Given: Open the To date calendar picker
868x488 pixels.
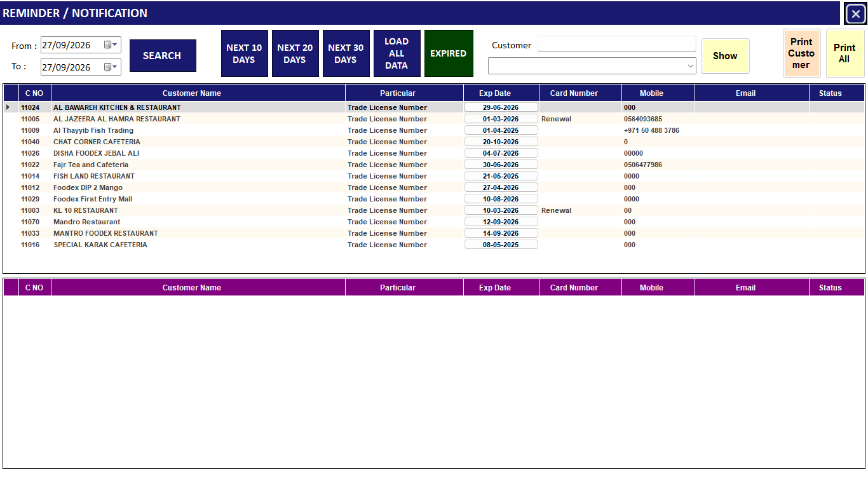Looking at the screenshot, I should click(x=111, y=67).
